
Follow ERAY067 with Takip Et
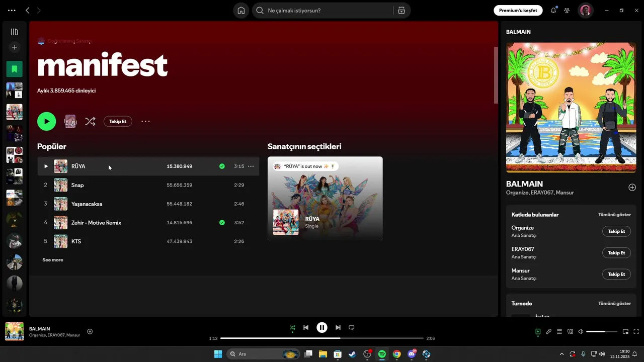[616, 253]
